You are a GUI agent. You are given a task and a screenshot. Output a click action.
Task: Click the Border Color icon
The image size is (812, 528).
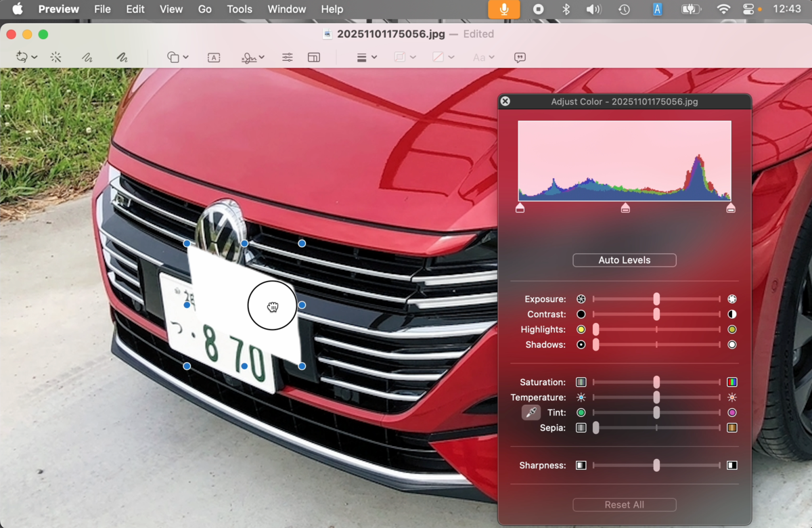click(400, 58)
